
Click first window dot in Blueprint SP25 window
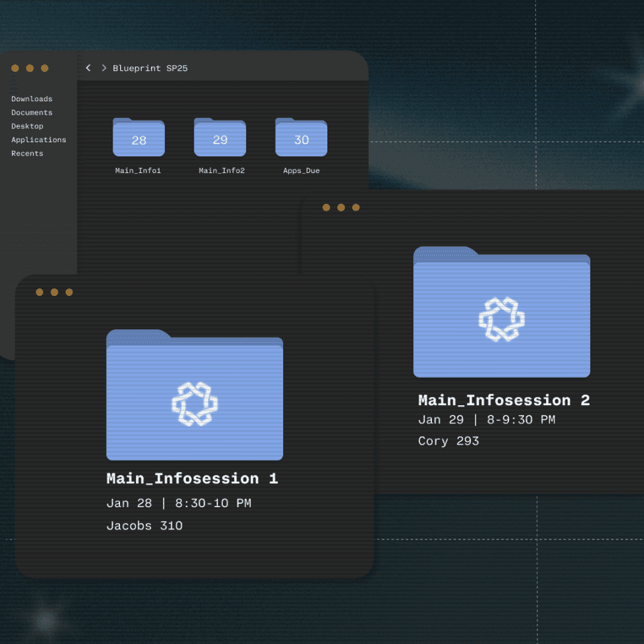[15, 68]
